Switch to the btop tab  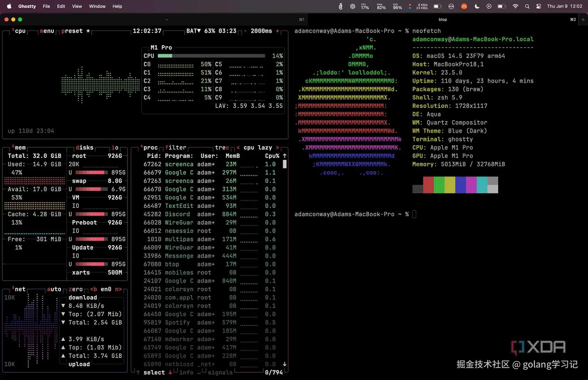pyautogui.click(x=443, y=20)
